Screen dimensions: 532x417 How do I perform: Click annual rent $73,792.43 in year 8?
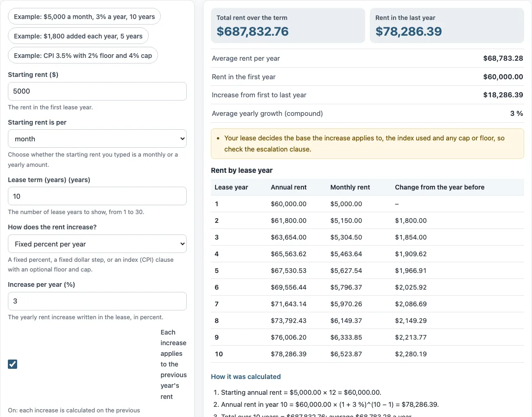289,320
